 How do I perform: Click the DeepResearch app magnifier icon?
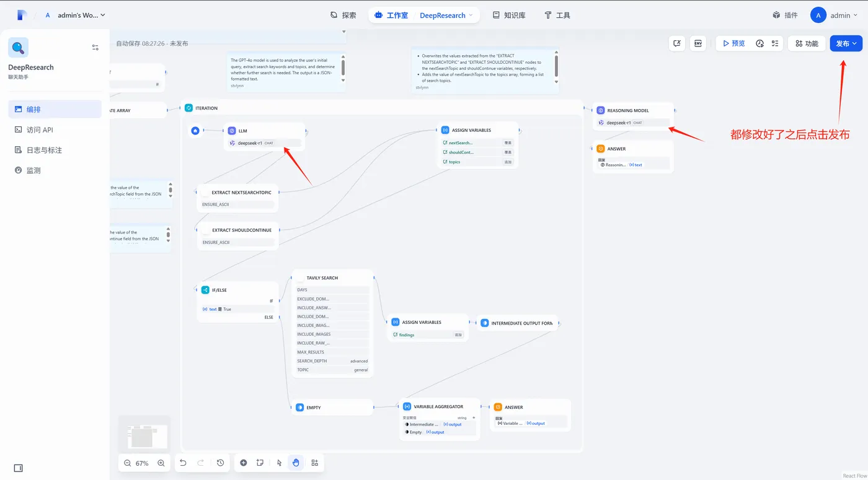pos(18,48)
